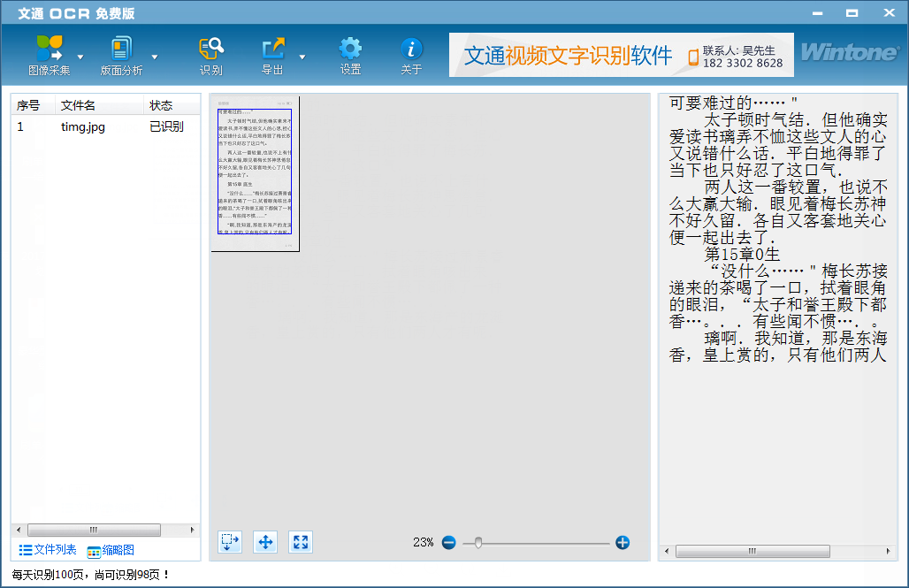The height and width of the screenshot is (588, 909).
Task: Switch to the 文件列表 tab
Action: coord(48,550)
